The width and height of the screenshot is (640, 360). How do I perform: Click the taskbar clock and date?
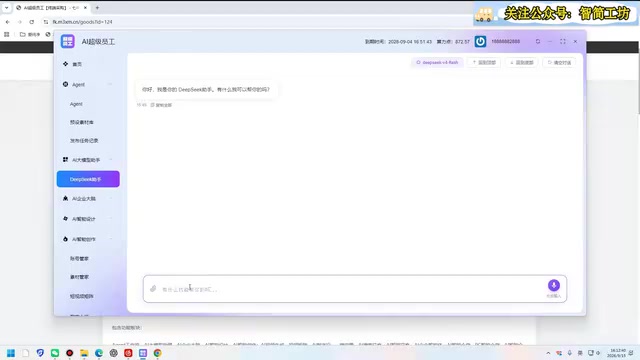616,353
